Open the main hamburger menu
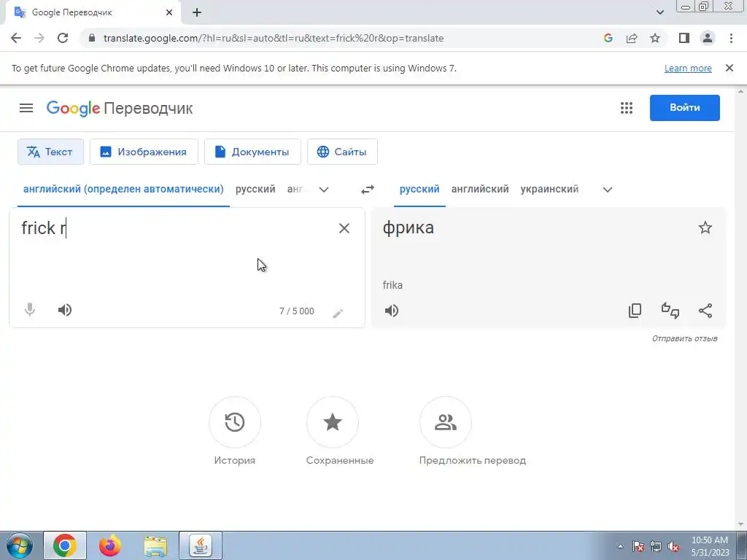747x560 pixels. (x=26, y=108)
